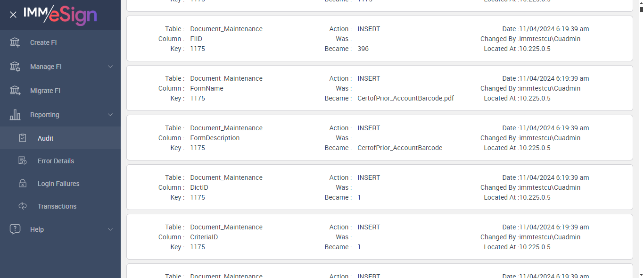The image size is (644, 278).
Task: Go to the Transactions report
Action: coord(57,206)
